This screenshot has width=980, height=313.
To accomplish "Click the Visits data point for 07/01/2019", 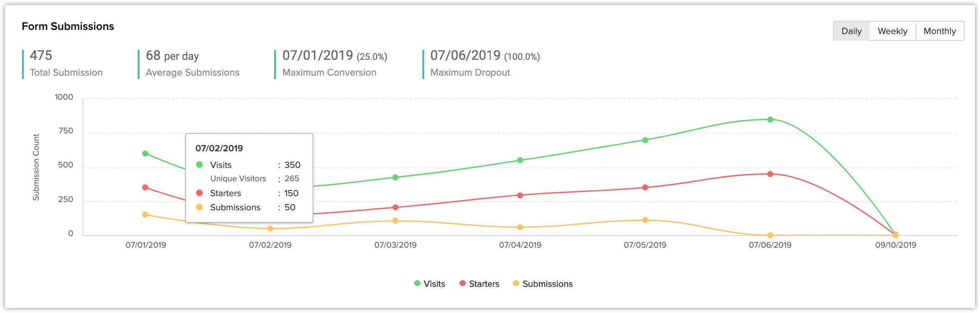I will [145, 153].
